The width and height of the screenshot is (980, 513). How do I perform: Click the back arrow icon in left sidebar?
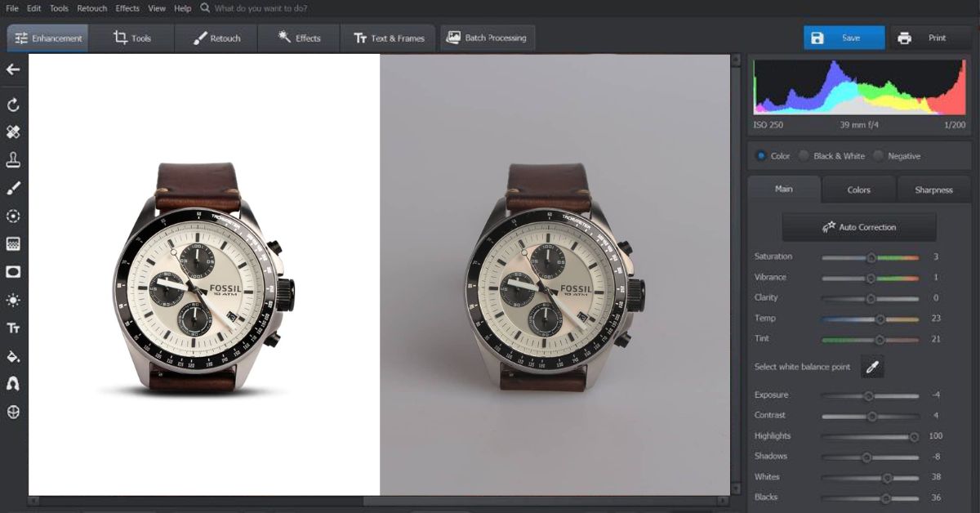[x=13, y=69]
